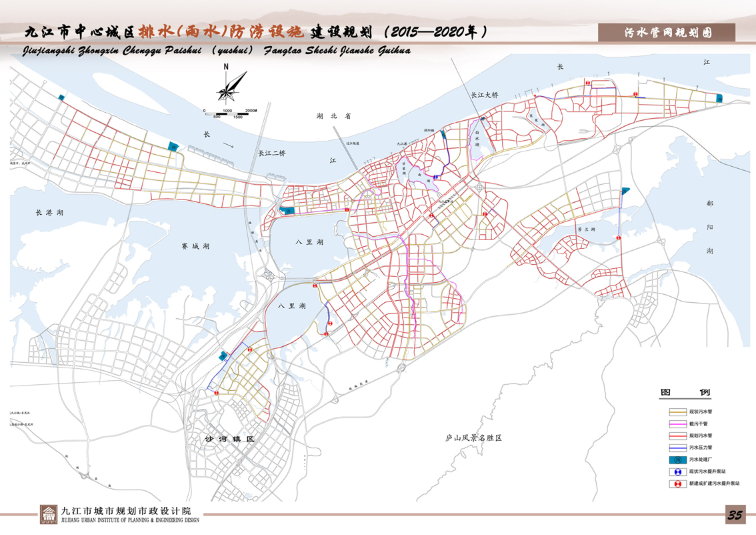Screen dimensions: 756x535
Task: Click the 污水管网规划图 title banner
Action: pyautogui.click(x=667, y=33)
